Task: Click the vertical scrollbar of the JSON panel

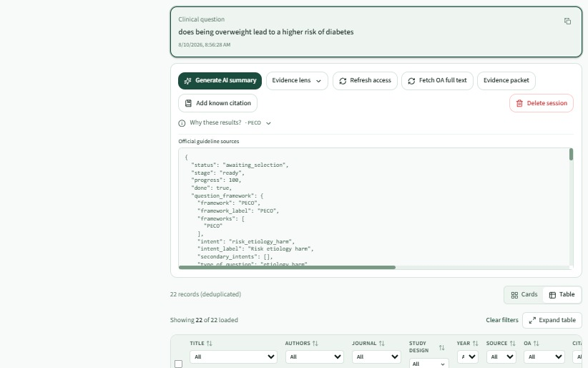Action: coord(571,155)
